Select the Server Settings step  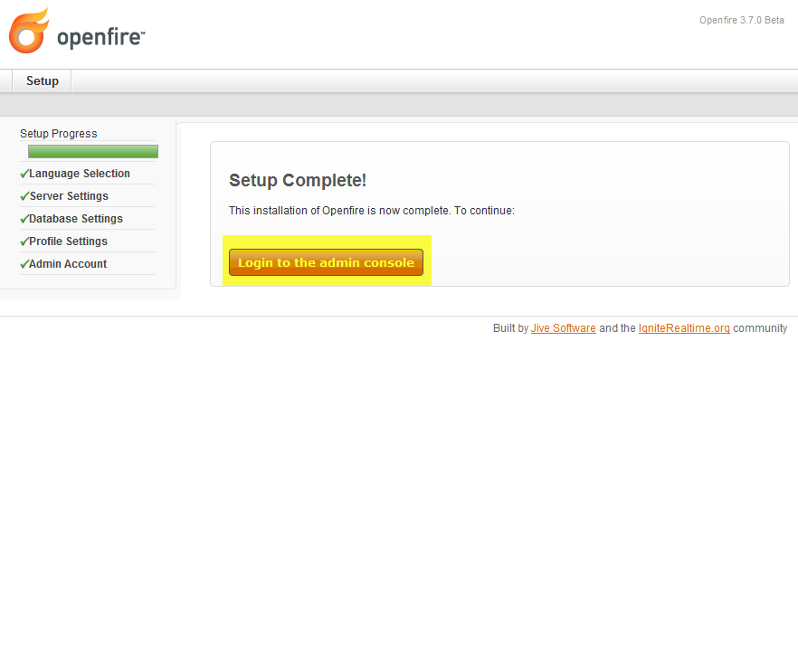[69, 196]
